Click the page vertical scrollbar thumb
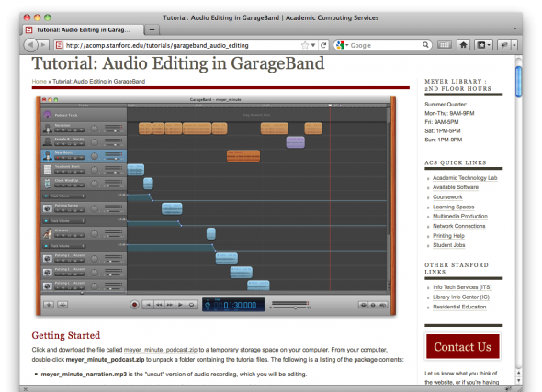This screenshot has height=392, width=542. coord(518,82)
